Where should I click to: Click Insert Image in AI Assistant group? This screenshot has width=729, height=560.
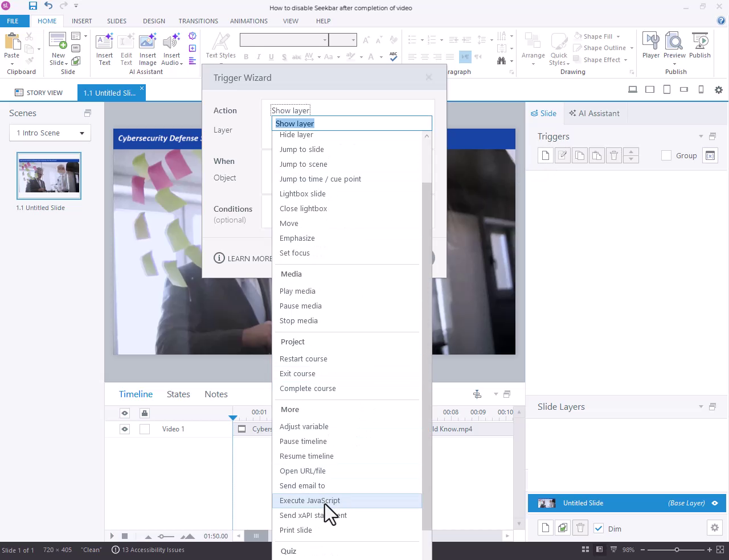pyautogui.click(x=148, y=49)
